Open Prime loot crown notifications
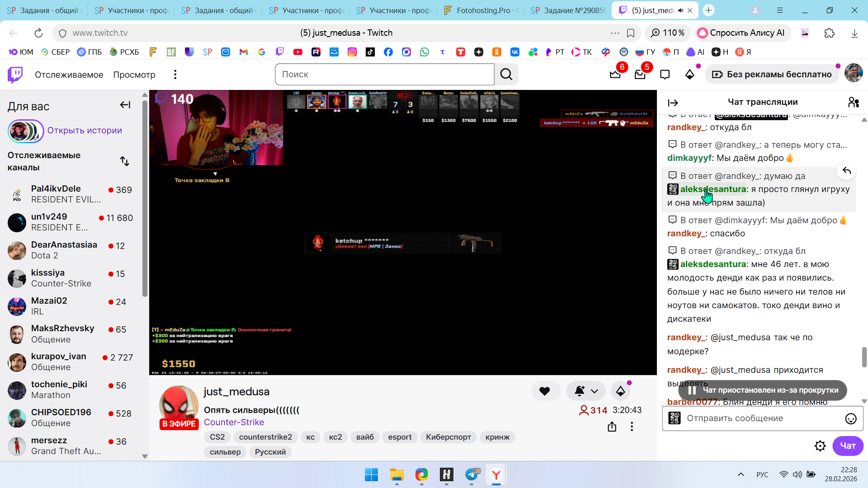Image resolution: width=868 pixels, height=488 pixels. (615, 75)
